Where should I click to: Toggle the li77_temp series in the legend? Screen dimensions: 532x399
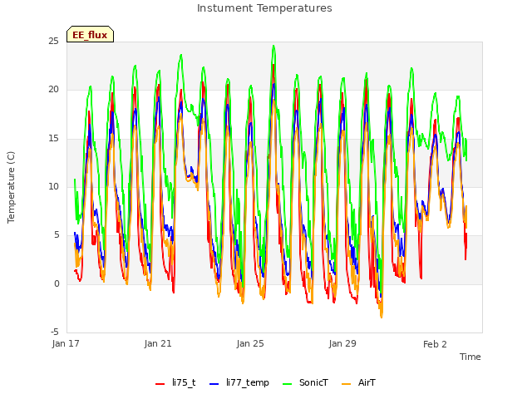(x=239, y=382)
